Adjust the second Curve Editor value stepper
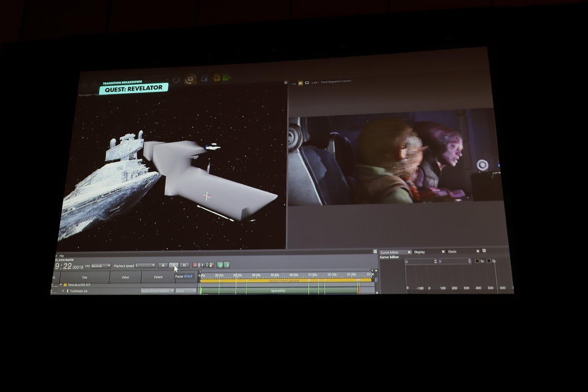This screenshot has height=392, width=588. 469,261
